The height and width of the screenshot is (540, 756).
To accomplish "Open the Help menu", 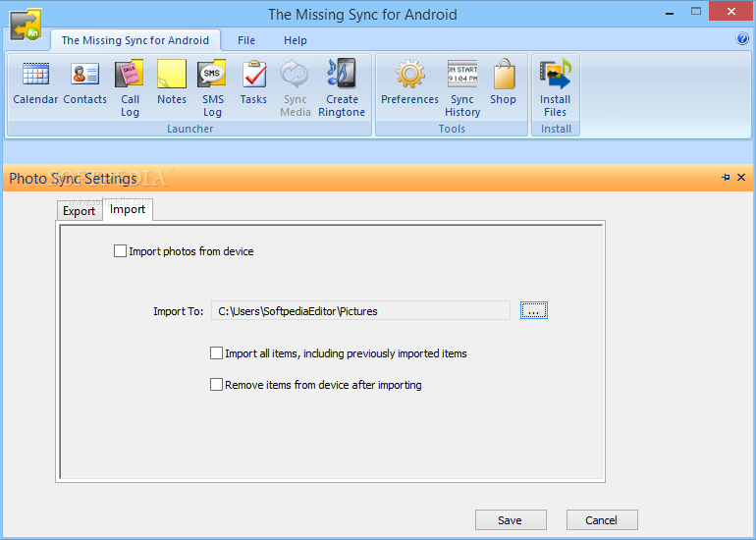I will point(296,40).
